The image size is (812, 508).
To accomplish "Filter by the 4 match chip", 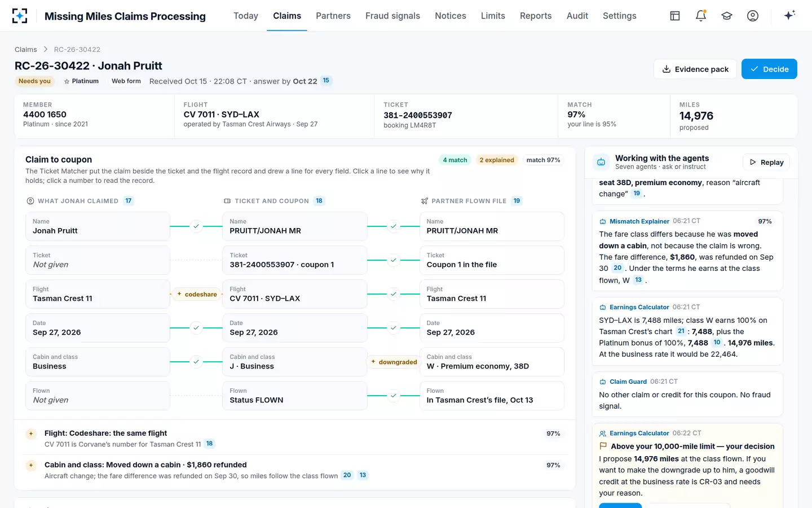I will coord(455,160).
